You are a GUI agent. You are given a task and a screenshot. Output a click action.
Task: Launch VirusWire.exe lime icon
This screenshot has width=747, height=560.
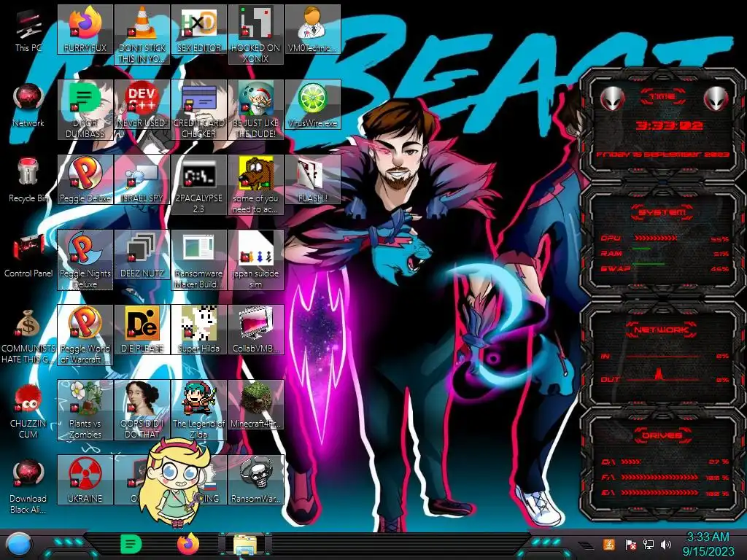coord(313,105)
